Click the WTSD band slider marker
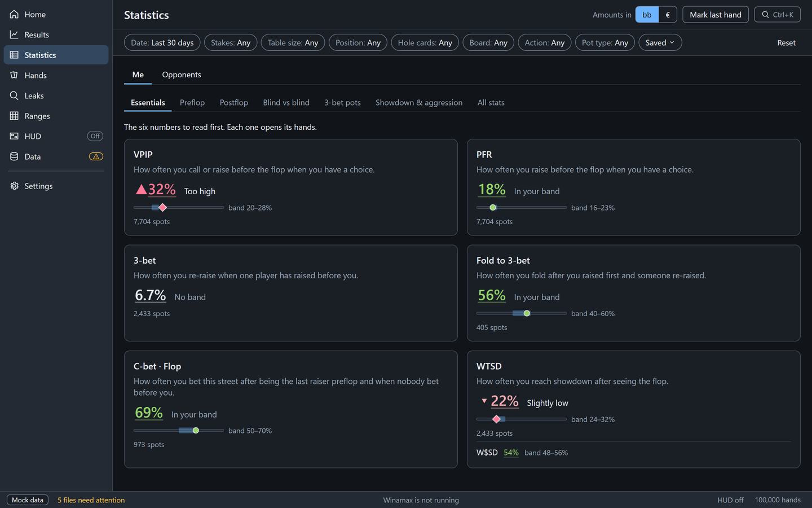 click(496, 419)
